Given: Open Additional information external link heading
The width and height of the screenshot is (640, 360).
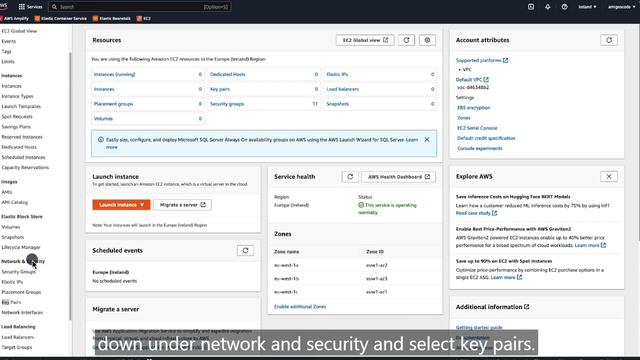Looking at the screenshot, I should click(x=492, y=307).
